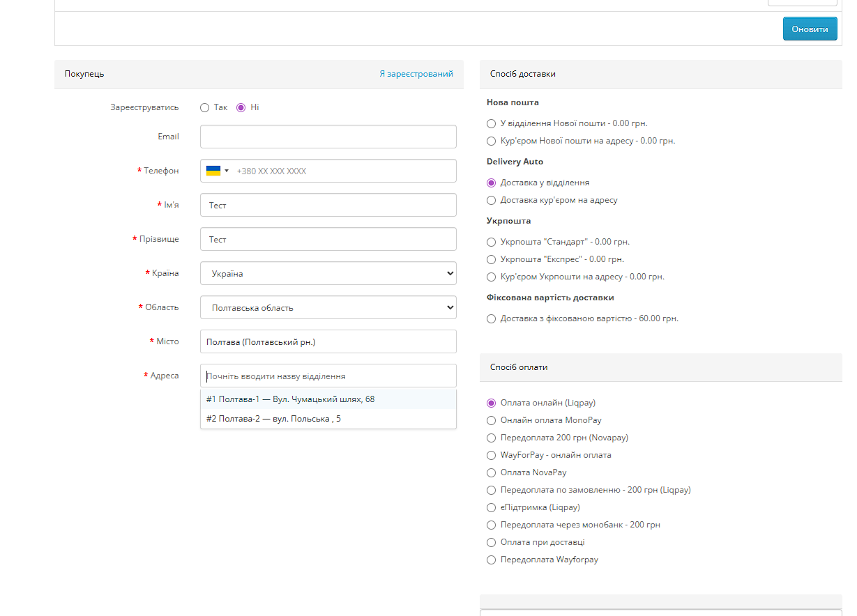Select 'Передоплата Wayforpay' payment option
The height and width of the screenshot is (616, 857).
click(x=492, y=560)
